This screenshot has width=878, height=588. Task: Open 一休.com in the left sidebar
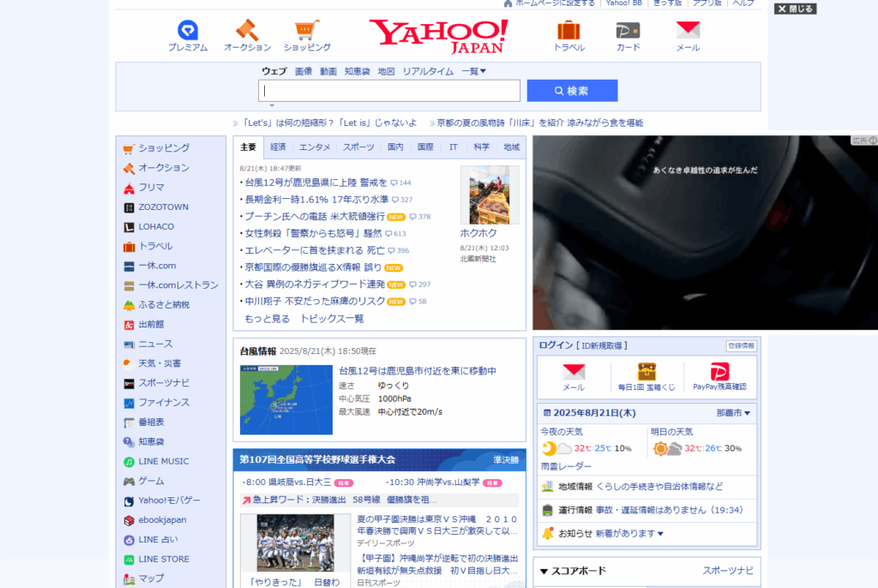pyautogui.click(x=157, y=266)
